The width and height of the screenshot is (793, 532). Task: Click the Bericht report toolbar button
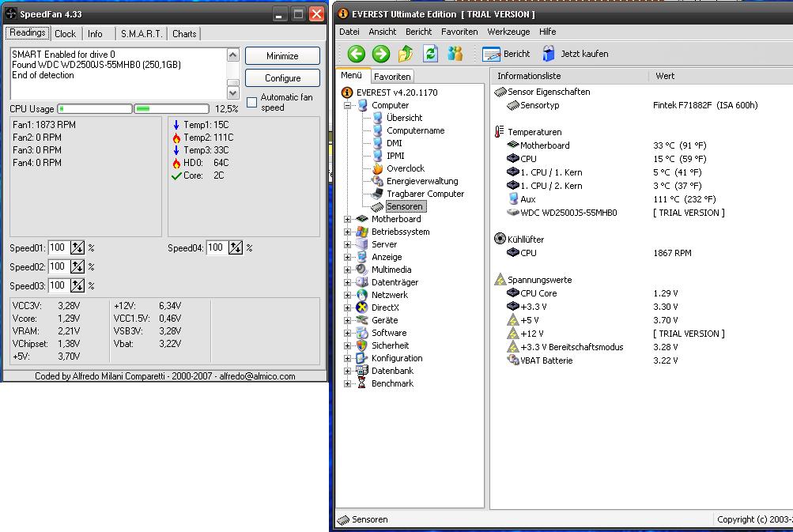coord(506,54)
